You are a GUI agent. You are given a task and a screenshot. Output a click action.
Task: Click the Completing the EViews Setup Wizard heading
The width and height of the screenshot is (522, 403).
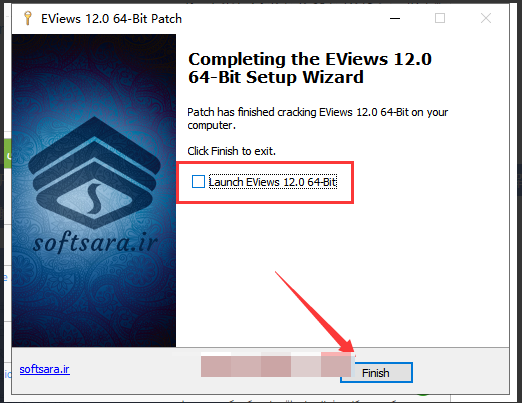[x=309, y=68]
